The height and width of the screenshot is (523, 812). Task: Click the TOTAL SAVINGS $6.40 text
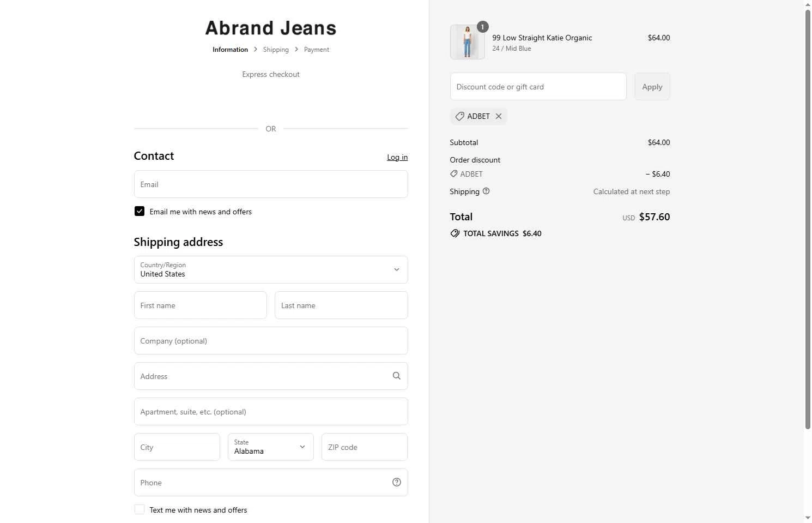pos(502,233)
